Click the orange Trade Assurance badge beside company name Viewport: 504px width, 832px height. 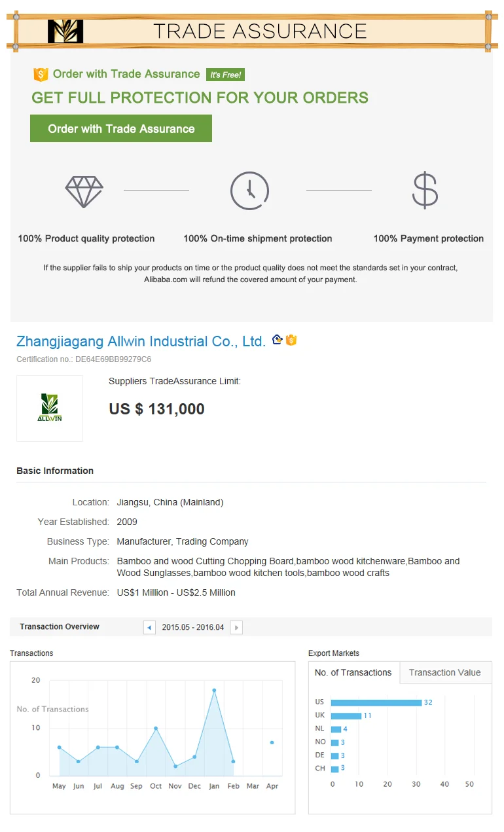coord(291,340)
